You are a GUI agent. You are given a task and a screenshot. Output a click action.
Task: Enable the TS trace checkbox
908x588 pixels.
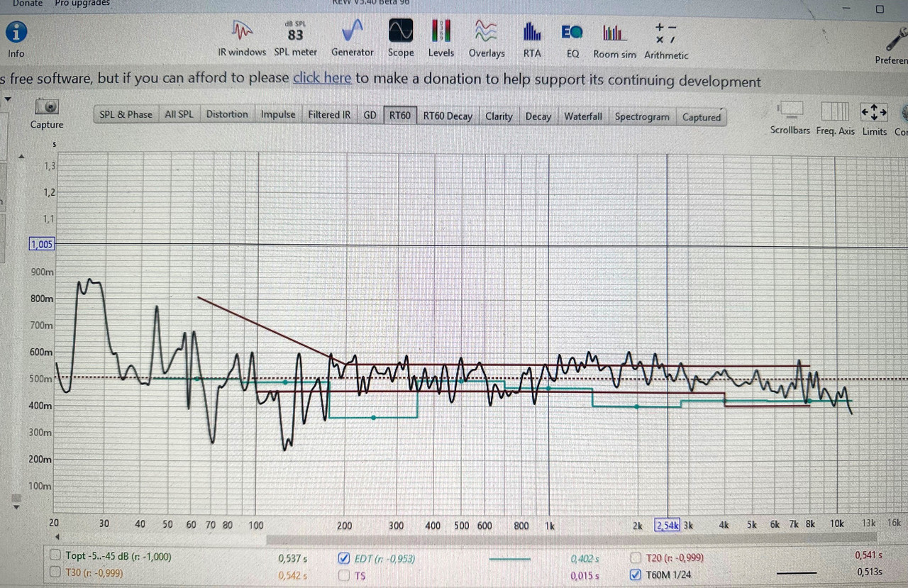tap(343, 575)
